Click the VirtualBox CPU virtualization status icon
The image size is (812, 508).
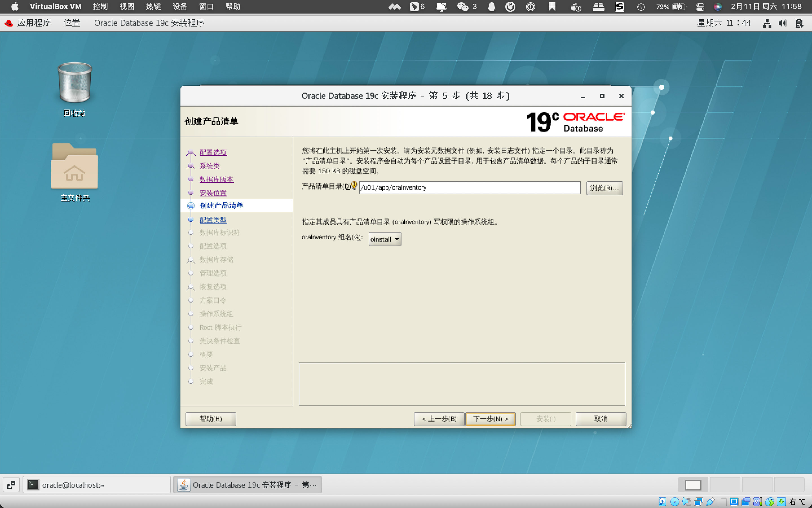(758, 502)
